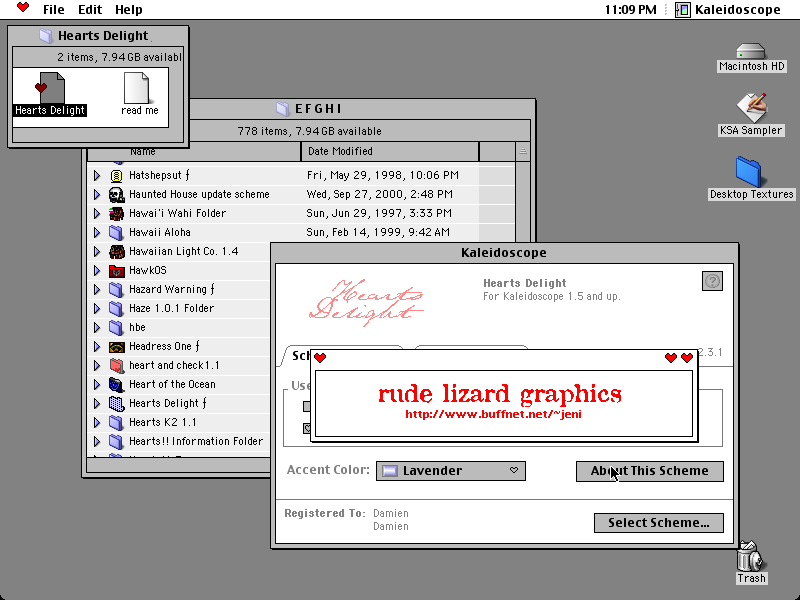This screenshot has height=600, width=800.
Task: Click the hbe folder icon
Action: [116, 328]
